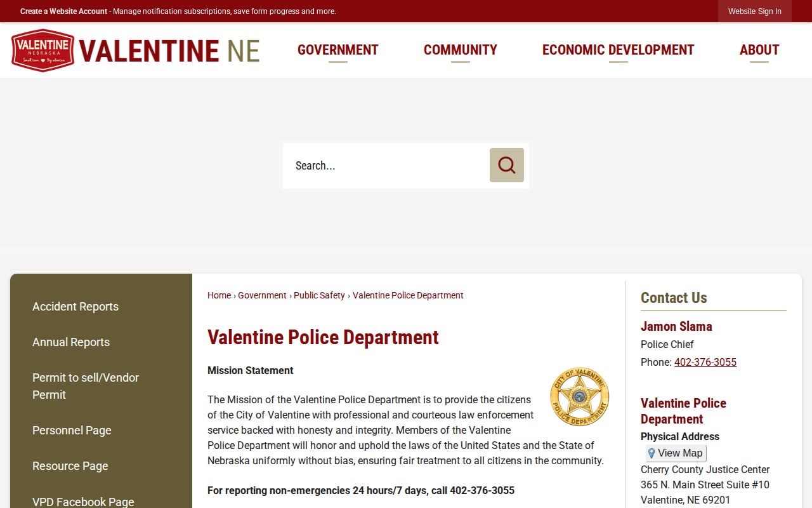The height and width of the screenshot is (508, 812).
Task: Go to the Resource Page
Action: click(x=70, y=466)
